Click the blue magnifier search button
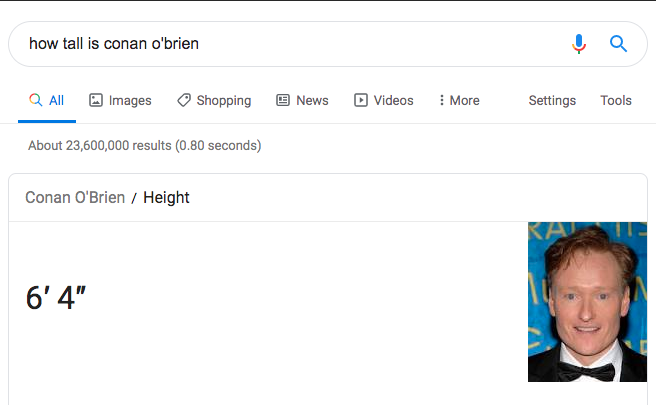 point(618,44)
